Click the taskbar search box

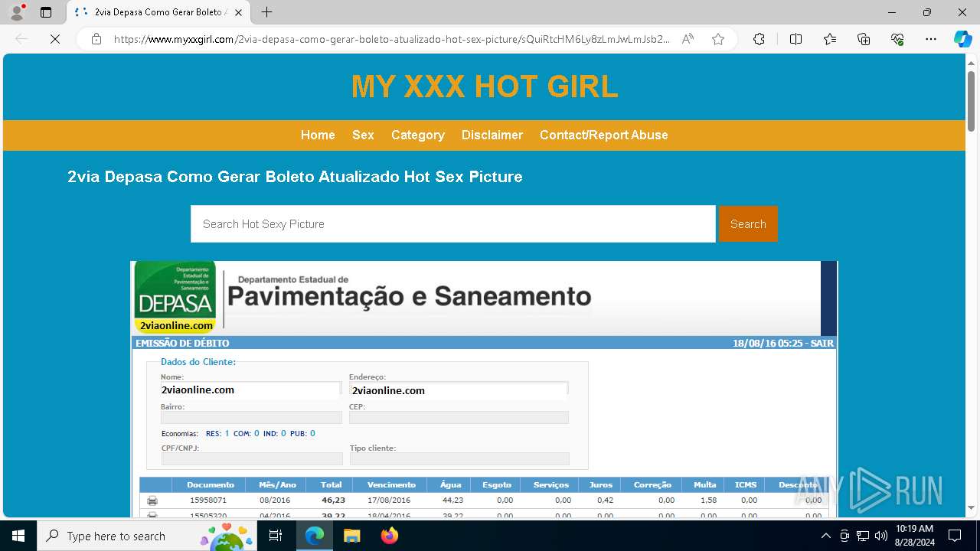147,536
